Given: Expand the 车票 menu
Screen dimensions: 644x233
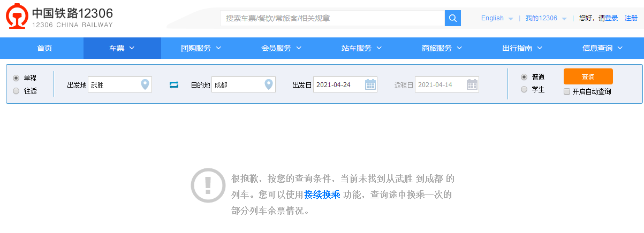Looking at the screenshot, I should pos(122,48).
